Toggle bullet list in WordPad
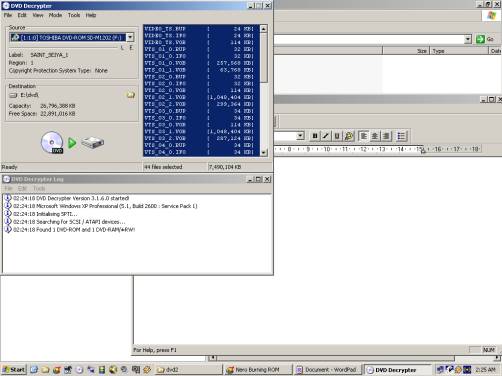 401,136
